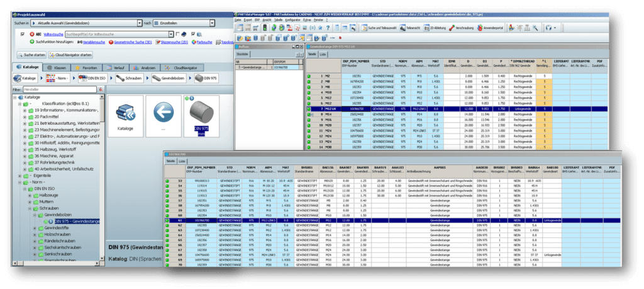Click the Kataloge breadcrumb books icon
This screenshot has width=644, height=289.
pos(17,78)
